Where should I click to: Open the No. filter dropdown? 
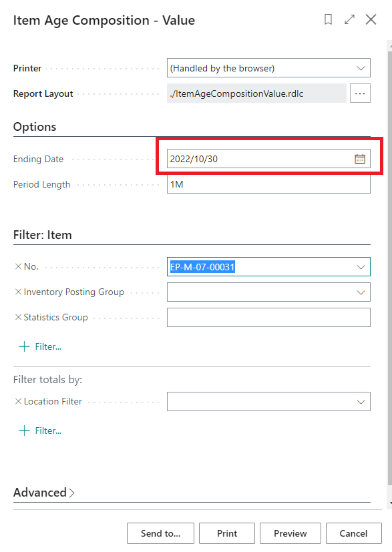tap(361, 266)
